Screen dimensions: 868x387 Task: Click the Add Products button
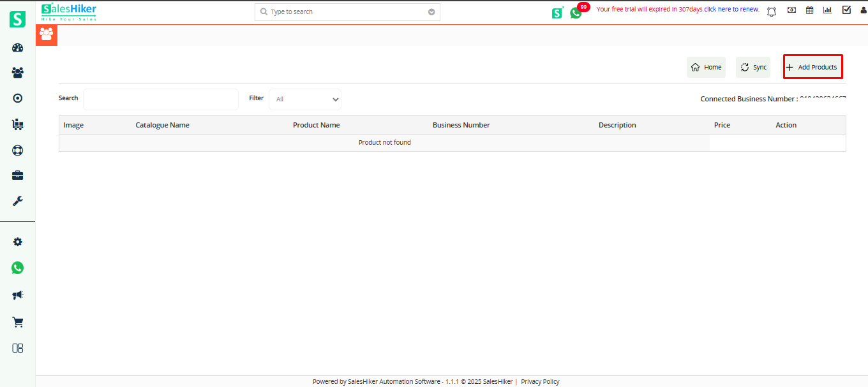coord(812,66)
